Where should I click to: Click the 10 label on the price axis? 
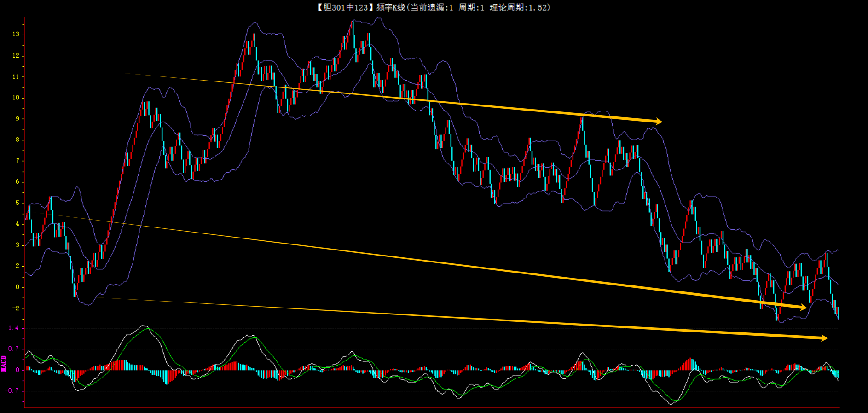(16, 98)
